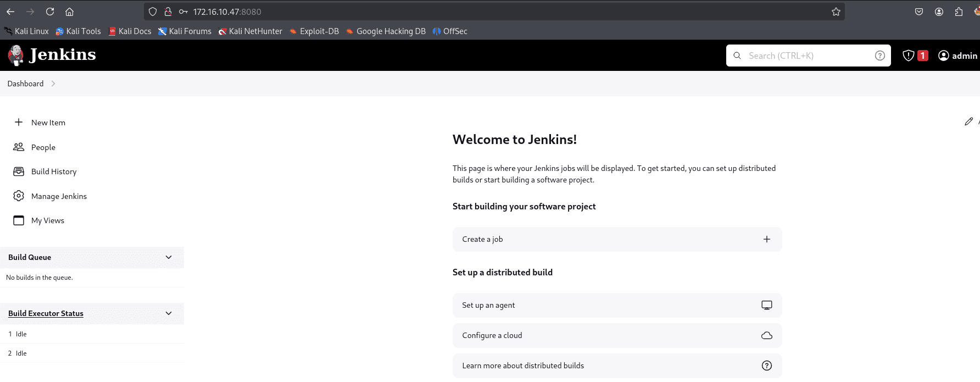Click the Jenkins logo in header
980x382 pixels.
tap(52, 55)
